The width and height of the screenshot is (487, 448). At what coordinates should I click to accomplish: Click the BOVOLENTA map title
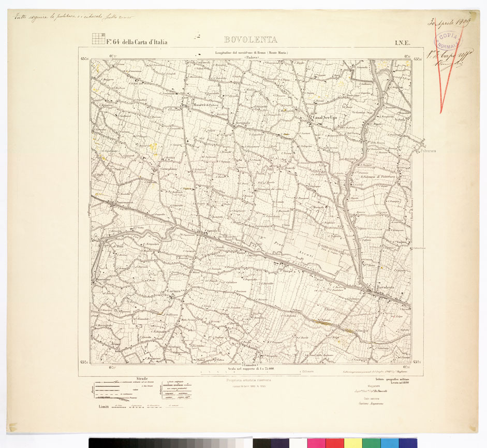point(250,40)
